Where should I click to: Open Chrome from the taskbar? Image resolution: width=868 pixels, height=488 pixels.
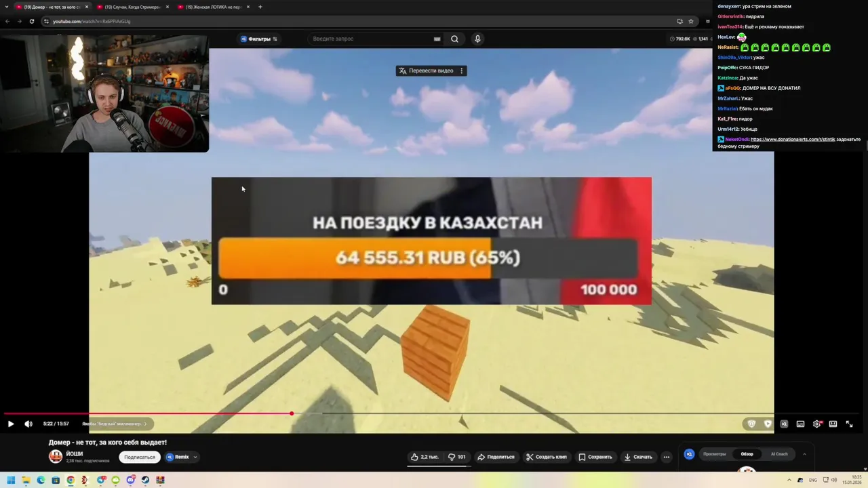click(71, 480)
